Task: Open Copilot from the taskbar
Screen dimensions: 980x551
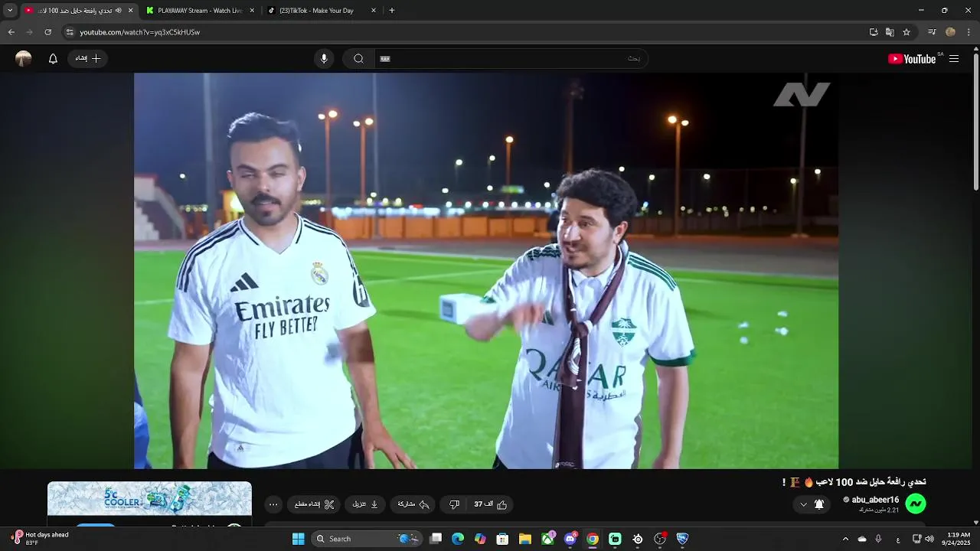Action: click(480, 539)
